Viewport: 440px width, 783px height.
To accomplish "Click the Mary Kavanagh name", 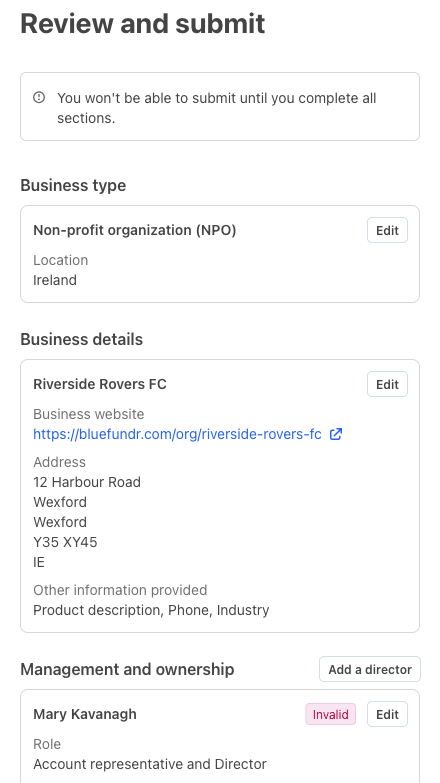I will [85, 714].
